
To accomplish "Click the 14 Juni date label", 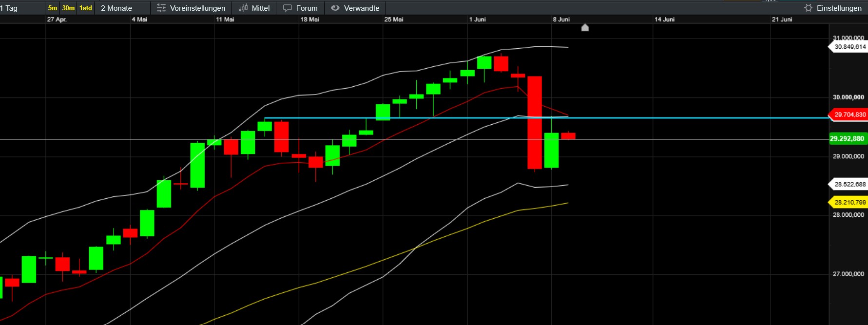I will pos(665,19).
